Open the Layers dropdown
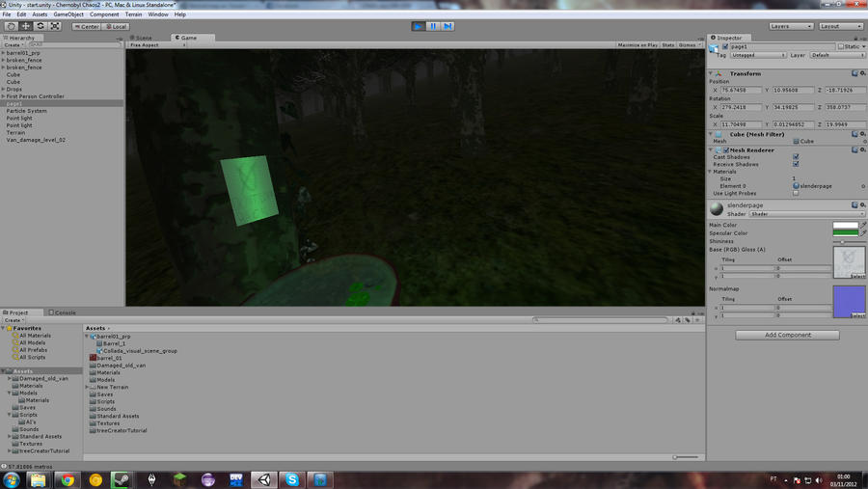This screenshot has width=868, height=489. pyautogui.click(x=791, y=26)
